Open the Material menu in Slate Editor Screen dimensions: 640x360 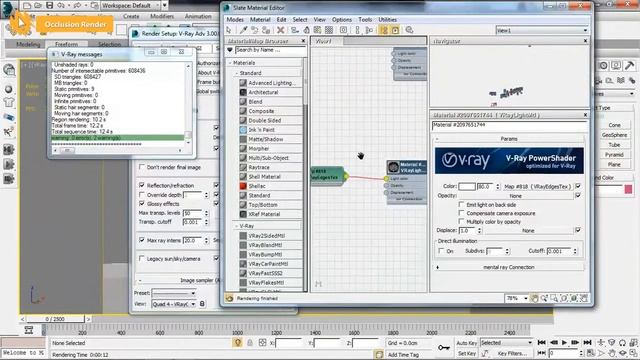(x=260, y=20)
